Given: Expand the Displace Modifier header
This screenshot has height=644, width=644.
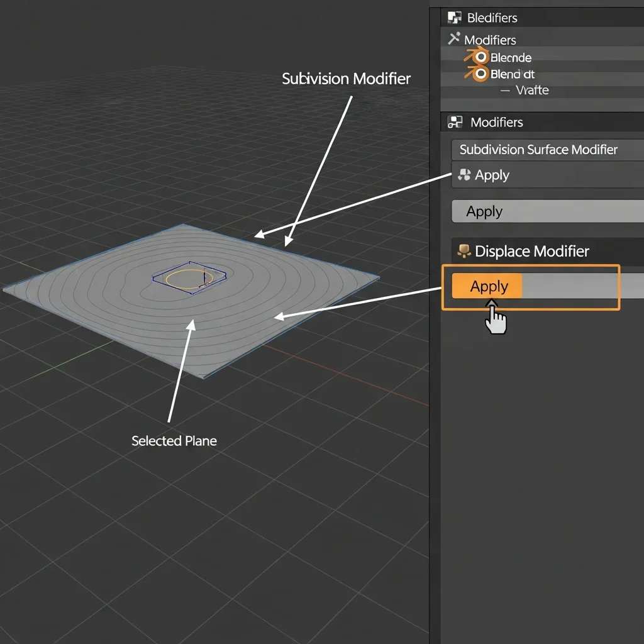Looking at the screenshot, I should (x=548, y=251).
